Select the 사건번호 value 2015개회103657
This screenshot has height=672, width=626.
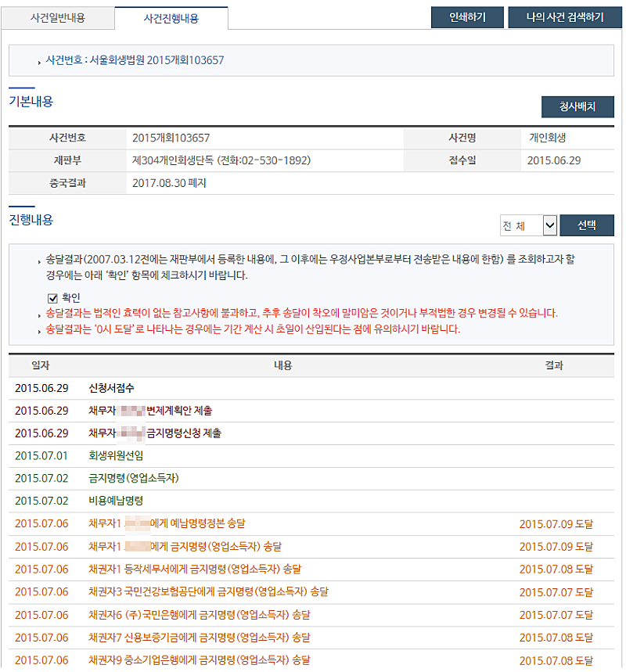point(171,138)
